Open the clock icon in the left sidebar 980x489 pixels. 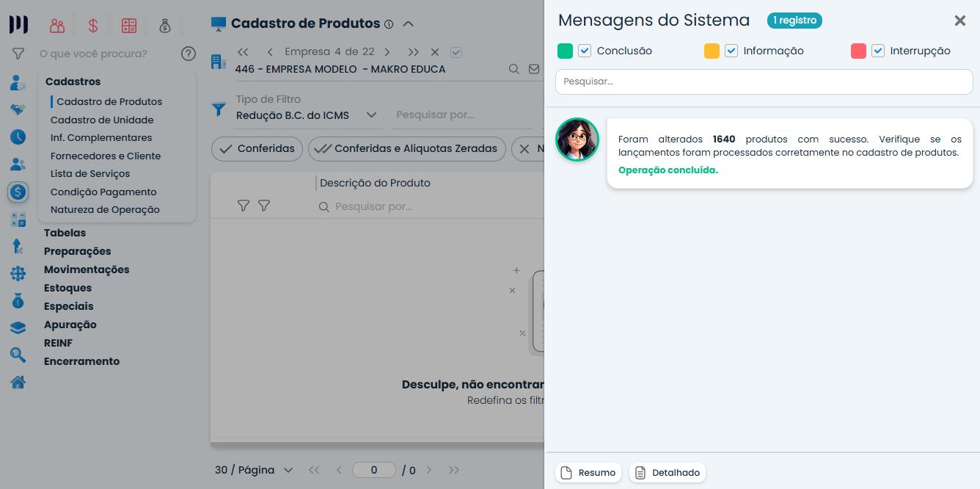coord(17,137)
